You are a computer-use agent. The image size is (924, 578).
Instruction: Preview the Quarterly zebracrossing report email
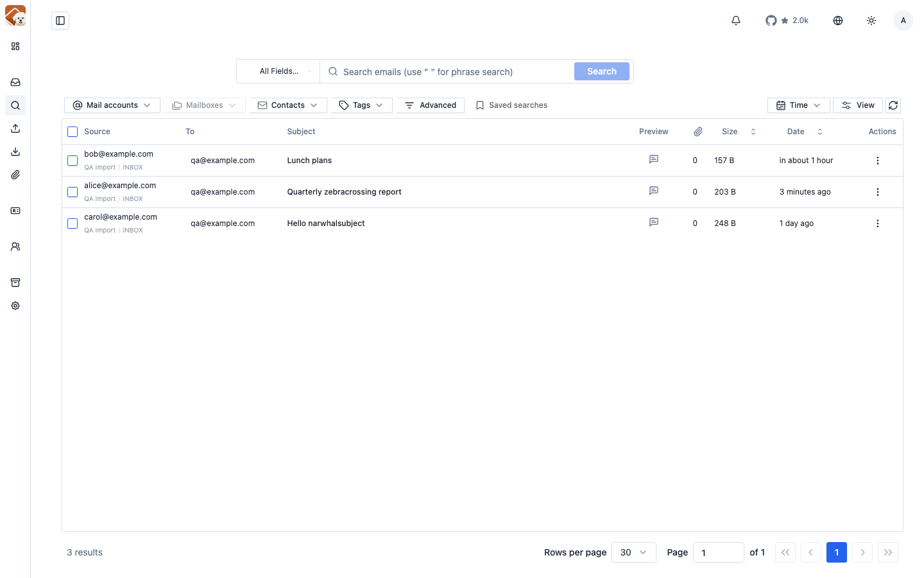coord(654,191)
